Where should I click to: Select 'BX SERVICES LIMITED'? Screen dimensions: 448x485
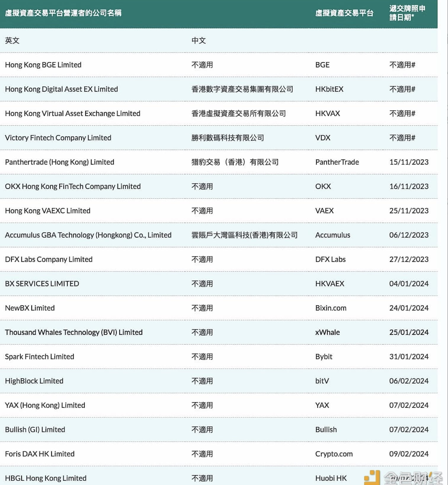(42, 284)
